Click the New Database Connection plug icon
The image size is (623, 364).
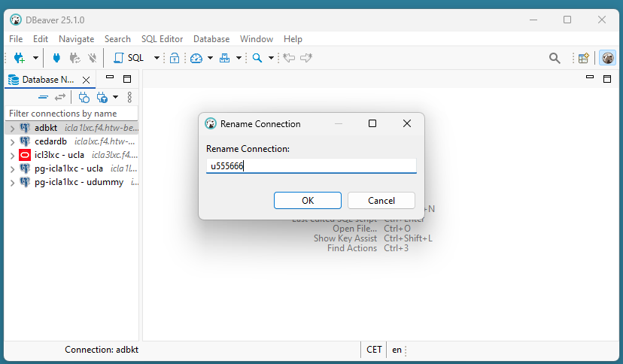point(19,58)
